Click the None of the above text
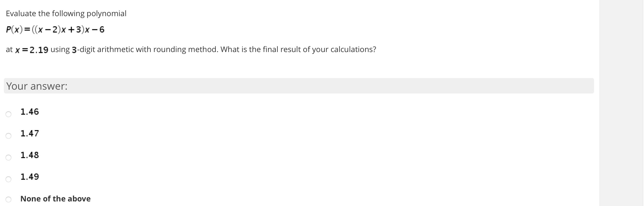The width and height of the screenshot is (644, 206). click(x=55, y=199)
